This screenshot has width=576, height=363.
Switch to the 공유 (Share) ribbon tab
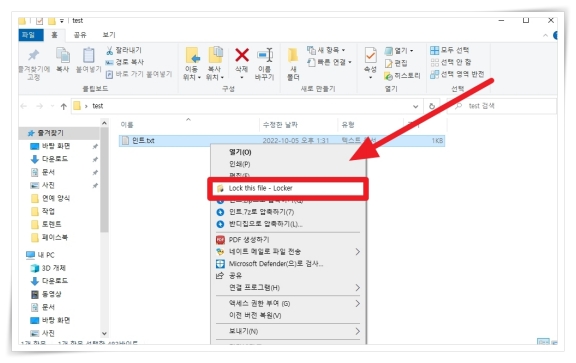coord(80,35)
